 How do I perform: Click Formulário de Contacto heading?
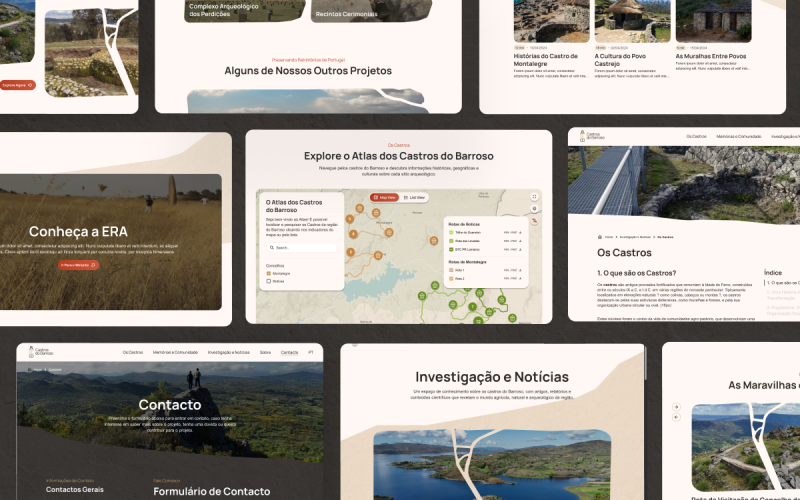[212, 491]
